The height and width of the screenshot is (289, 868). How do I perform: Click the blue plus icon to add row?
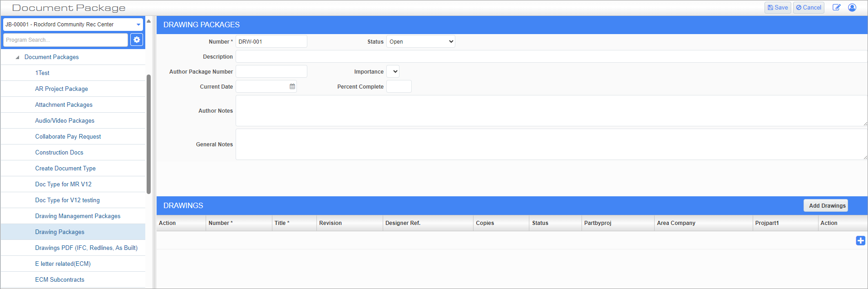tap(860, 241)
